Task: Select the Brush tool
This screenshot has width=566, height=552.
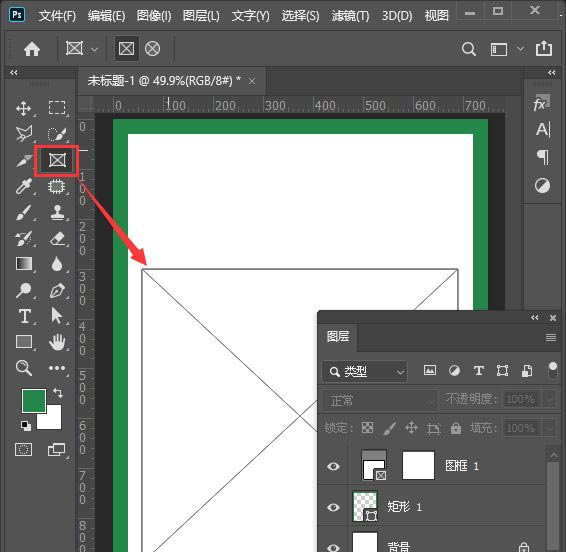Action: (24, 212)
